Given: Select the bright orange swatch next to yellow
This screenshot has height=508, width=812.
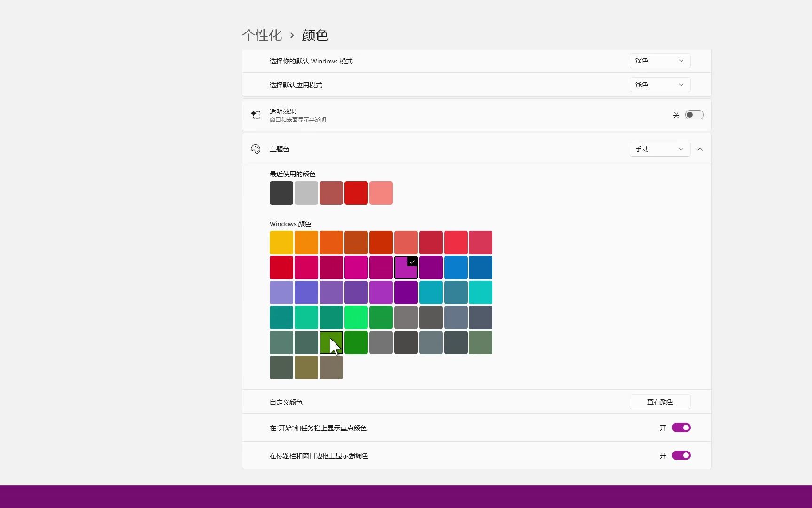Looking at the screenshot, I should point(306,243).
